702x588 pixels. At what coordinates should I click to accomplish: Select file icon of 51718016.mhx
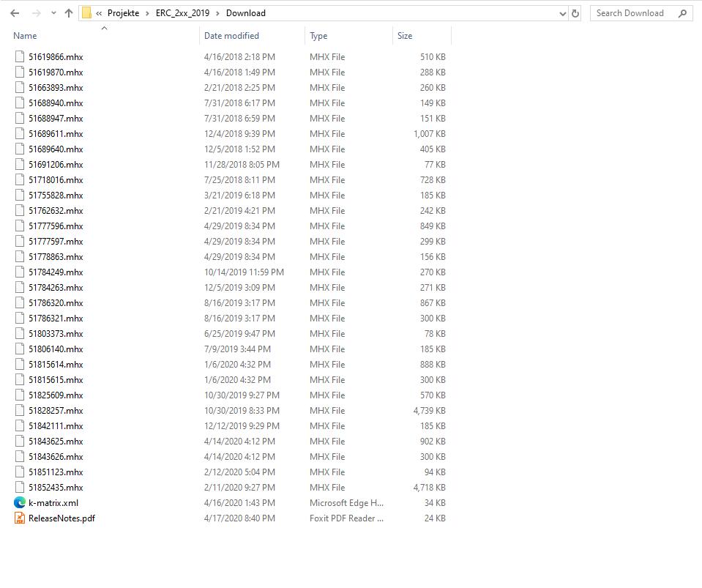[x=19, y=179]
